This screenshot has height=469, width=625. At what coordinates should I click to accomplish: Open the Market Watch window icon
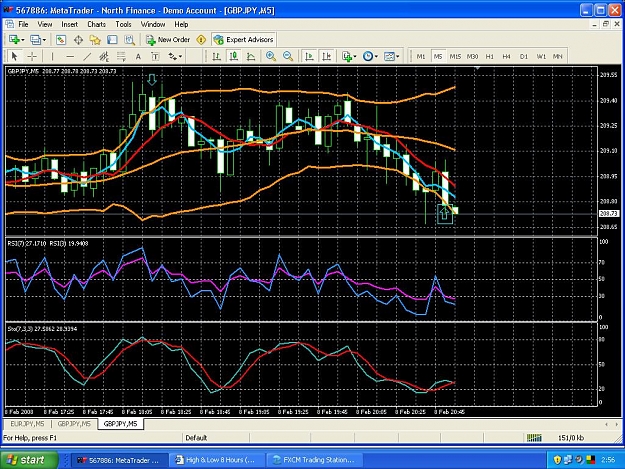(x=61, y=40)
